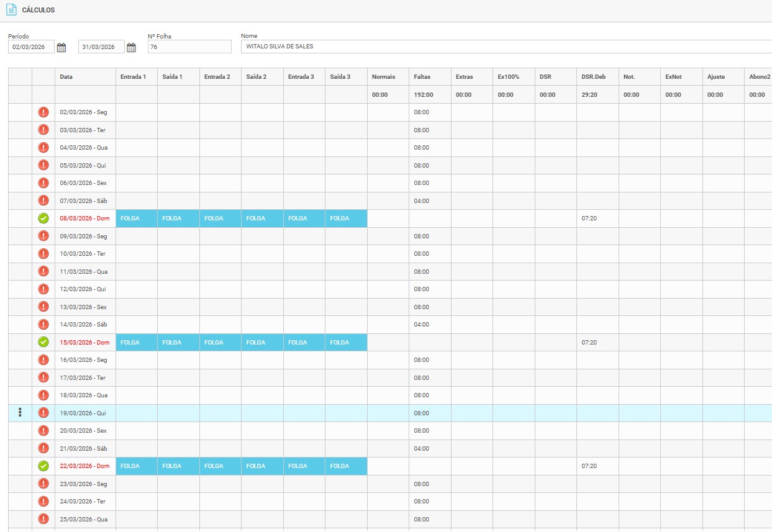Screen dimensions: 772x532
Task: Click the Nº Folha input field
Action: [189, 47]
